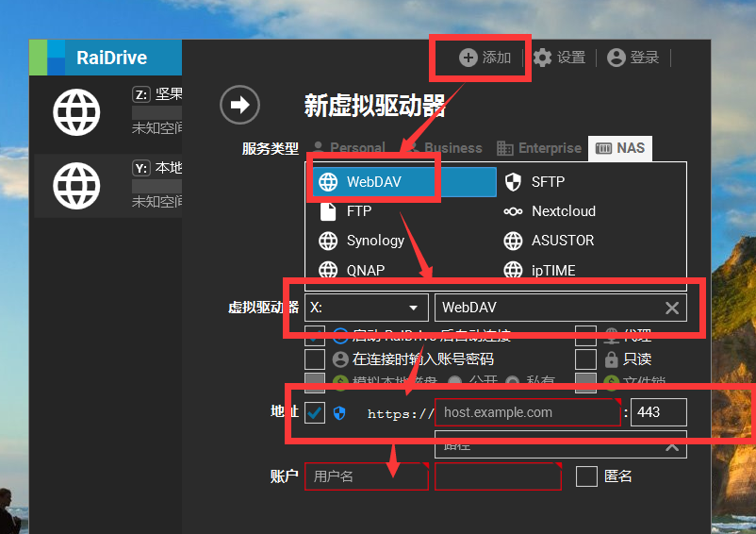Click the arrow circle connect button
This screenshot has width=756, height=534.
(x=239, y=105)
